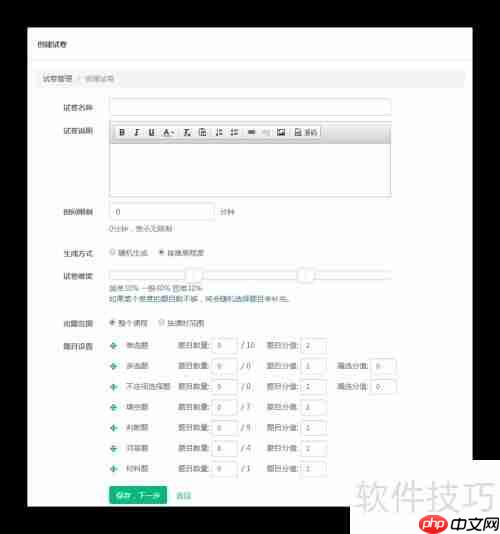Click the 试卷名称 (paper name) input field

250,107
